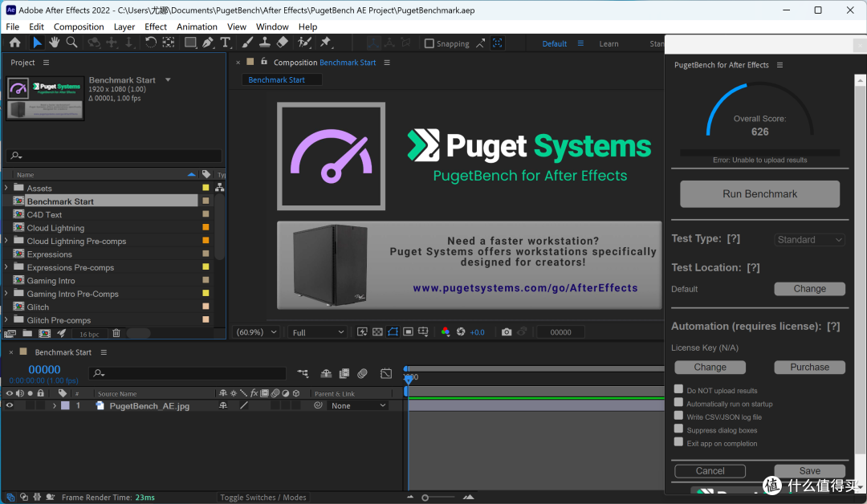Open the Full resolution dropdown
Image resolution: width=867 pixels, height=504 pixels.
coord(318,332)
